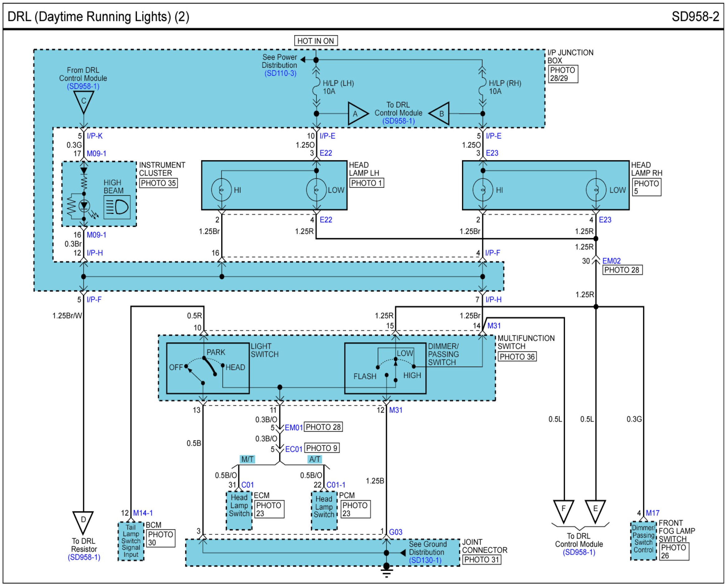Screen dimensions: 728x587
Task: Click the HI bulb in Head Lamp LH
Action: 221,190
